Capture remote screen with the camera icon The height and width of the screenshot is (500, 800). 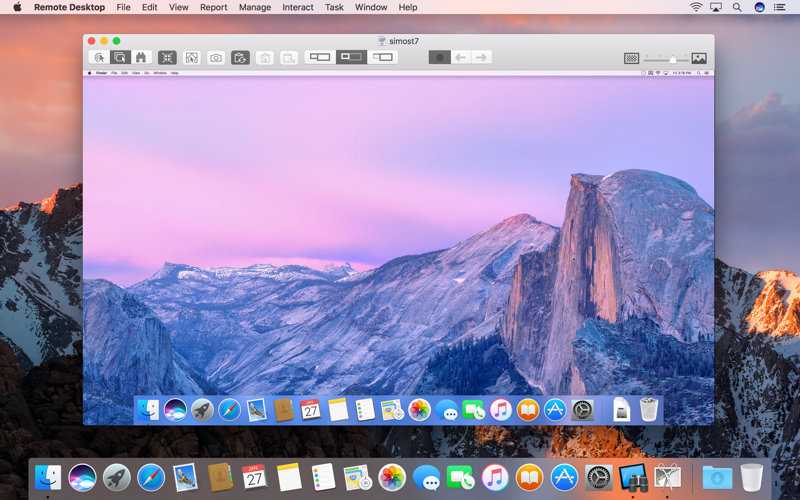(x=216, y=58)
